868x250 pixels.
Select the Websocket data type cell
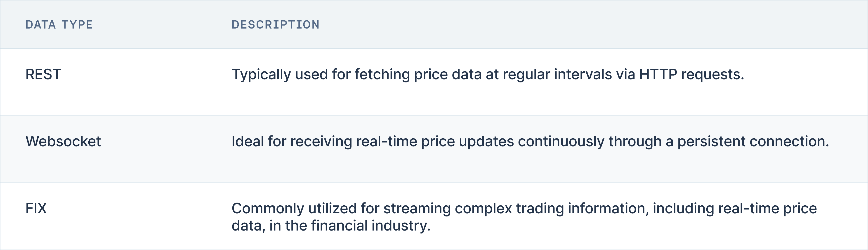point(63,141)
